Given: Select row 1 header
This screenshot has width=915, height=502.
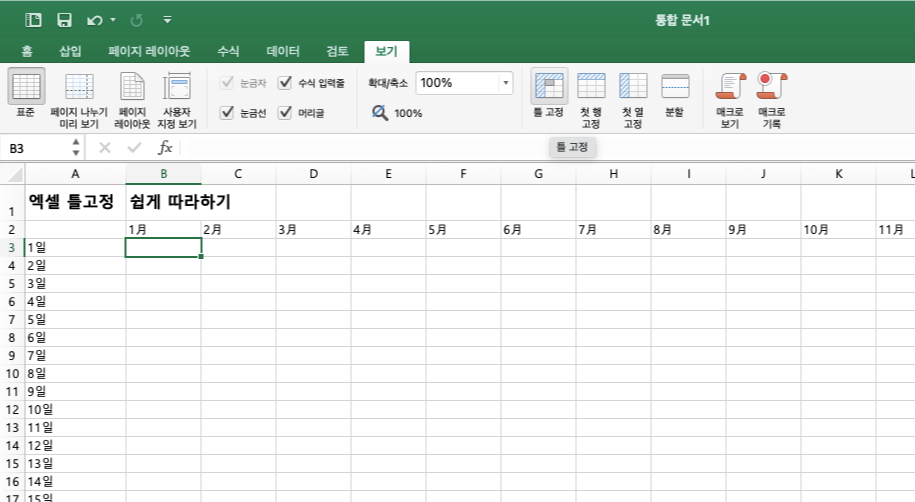Looking at the screenshot, I should 12,203.
